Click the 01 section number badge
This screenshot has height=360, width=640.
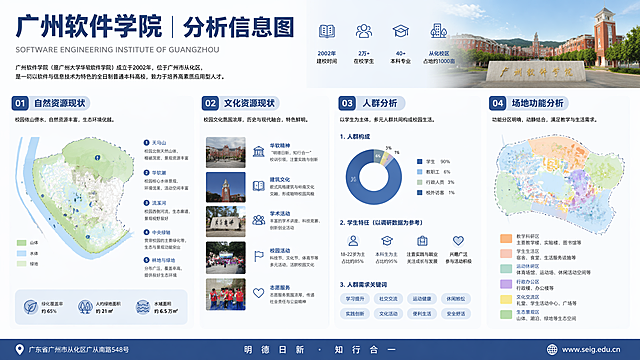pyautogui.click(x=20, y=103)
